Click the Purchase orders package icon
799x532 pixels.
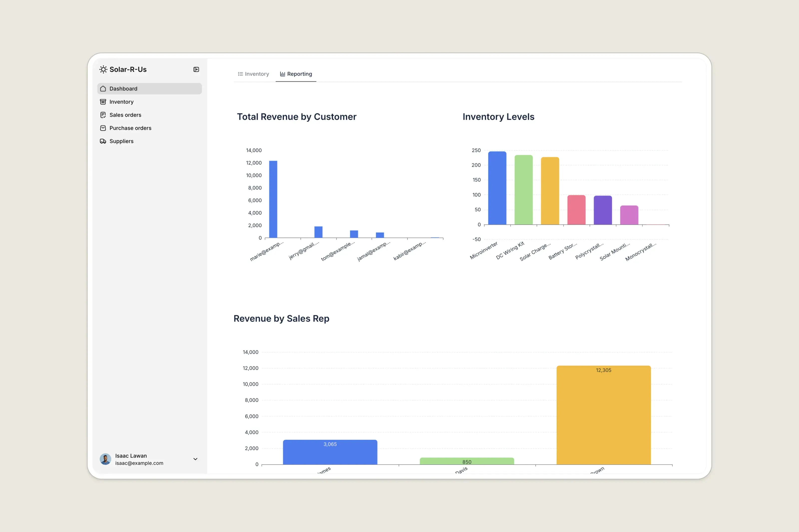coord(103,128)
